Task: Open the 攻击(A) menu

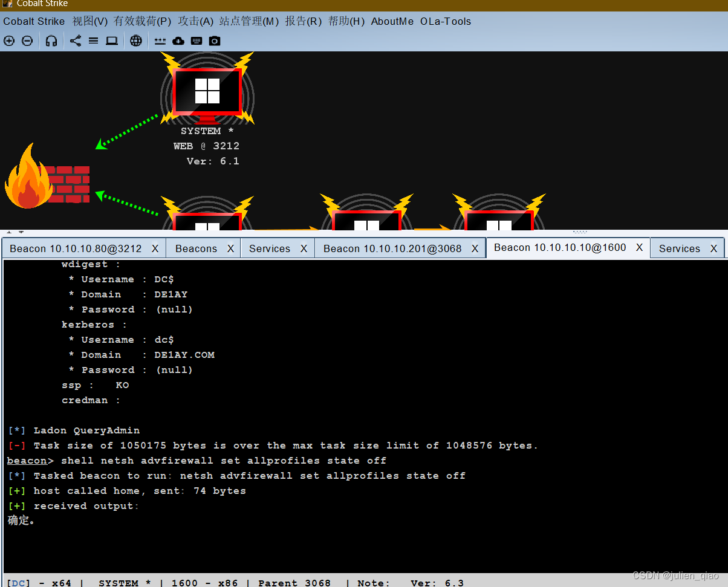Action: pos(196,21)
